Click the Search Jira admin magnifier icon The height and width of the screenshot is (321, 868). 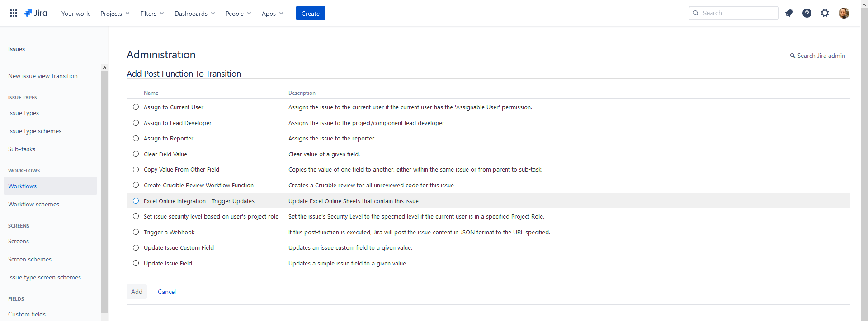[793, 56]
